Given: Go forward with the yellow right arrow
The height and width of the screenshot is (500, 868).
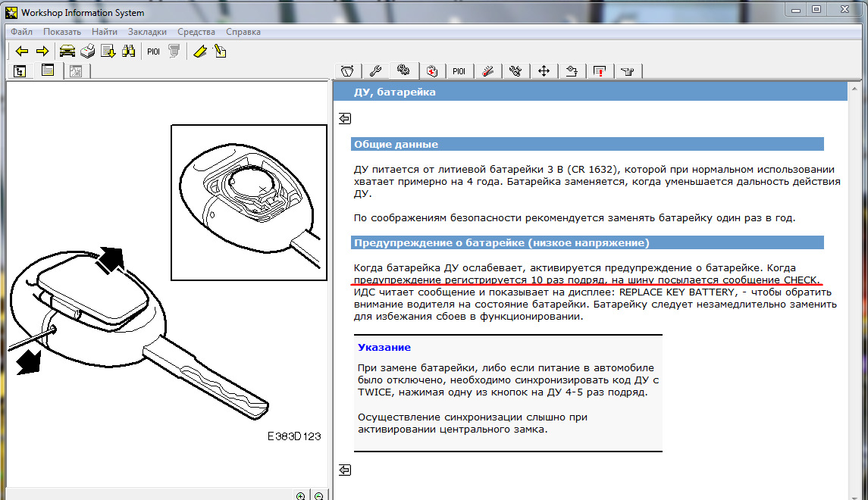Looking at the screenshot, I should pyautogui.click(x=42, y=52).
